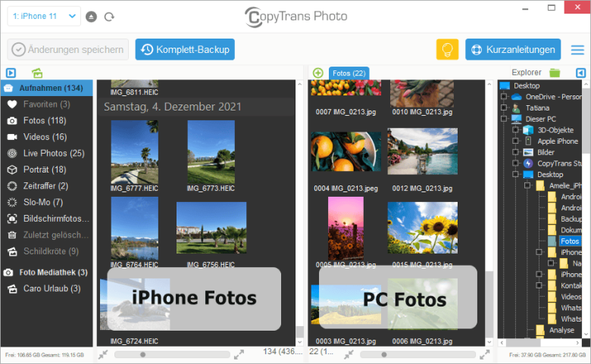The image size is (591, 364).
Task: Collapse the Explorer panel toggle icon
Action: click(x=581, y=73)
